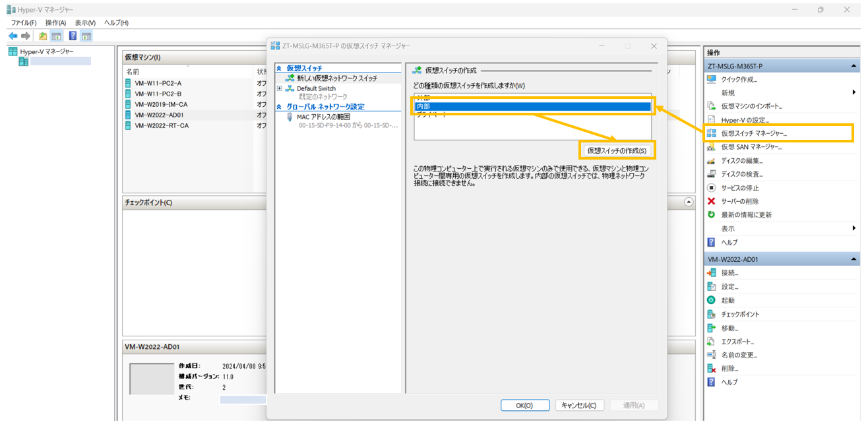Collapse the VM-W2022-AD01 actions section

853,260
